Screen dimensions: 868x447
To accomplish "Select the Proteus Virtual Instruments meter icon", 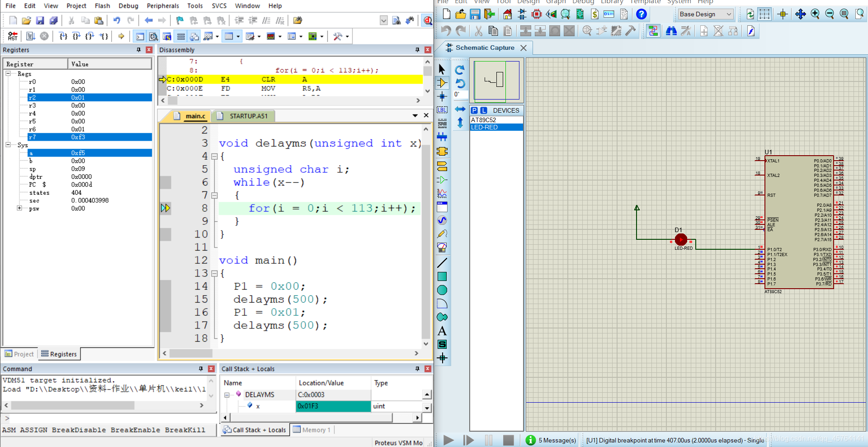I will click(442, 247).
